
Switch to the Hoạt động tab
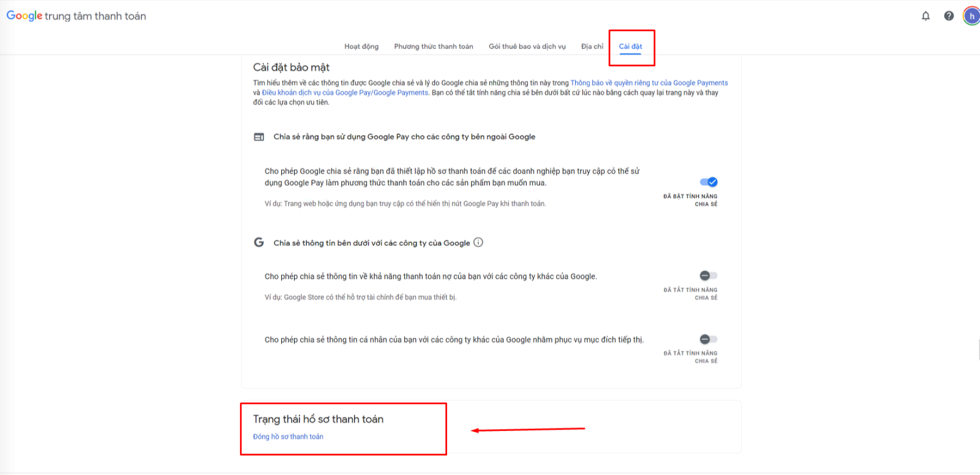click(x=361, y=47)
